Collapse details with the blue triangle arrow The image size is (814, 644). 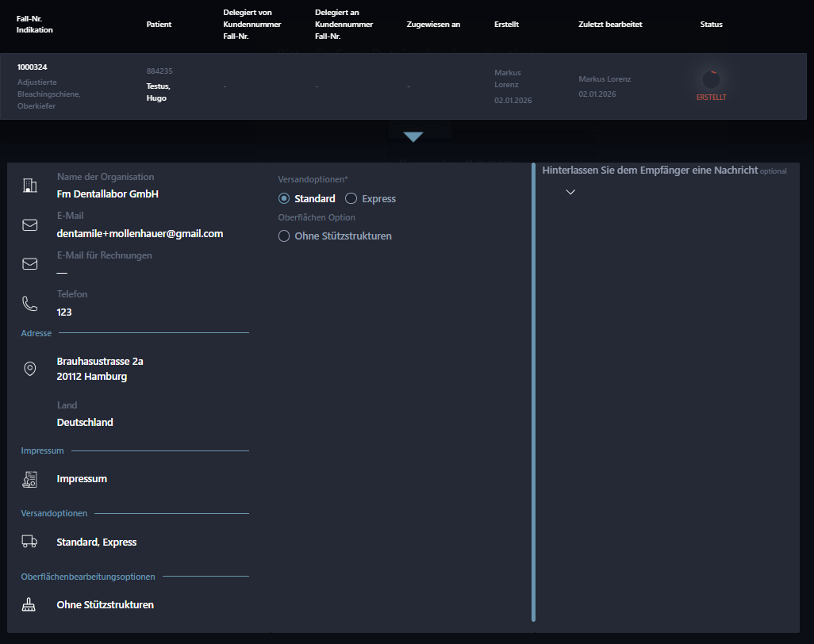(x=413, y=137)
